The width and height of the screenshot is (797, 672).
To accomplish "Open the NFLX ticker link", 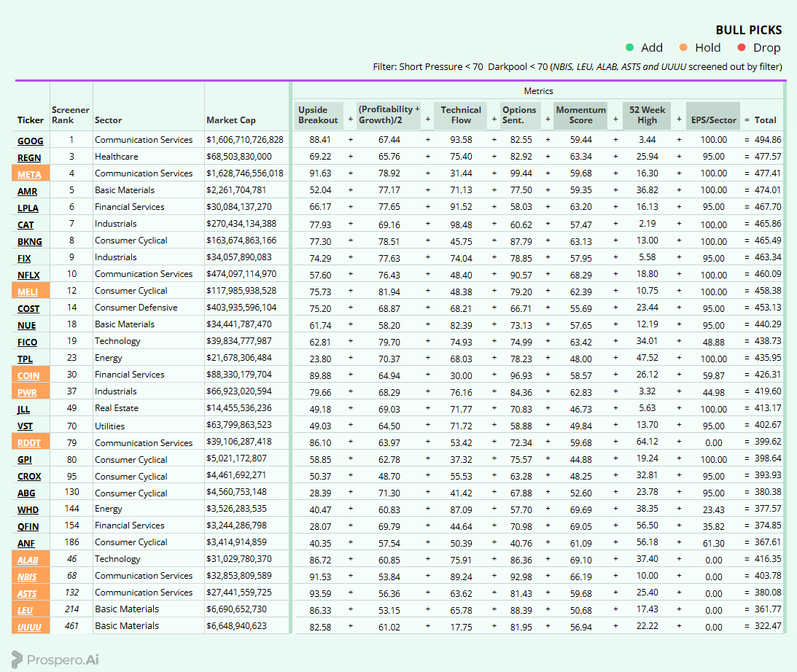I will point(28,275).
